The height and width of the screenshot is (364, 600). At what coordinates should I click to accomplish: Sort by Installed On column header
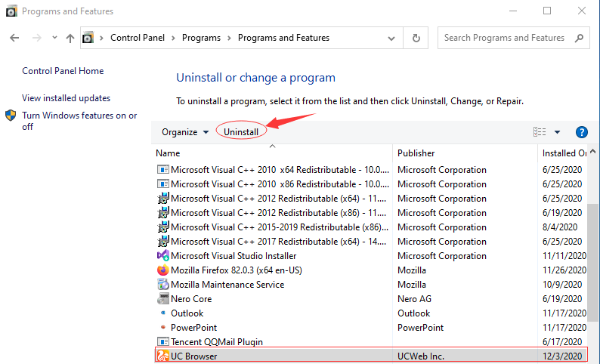click(564, 153)
